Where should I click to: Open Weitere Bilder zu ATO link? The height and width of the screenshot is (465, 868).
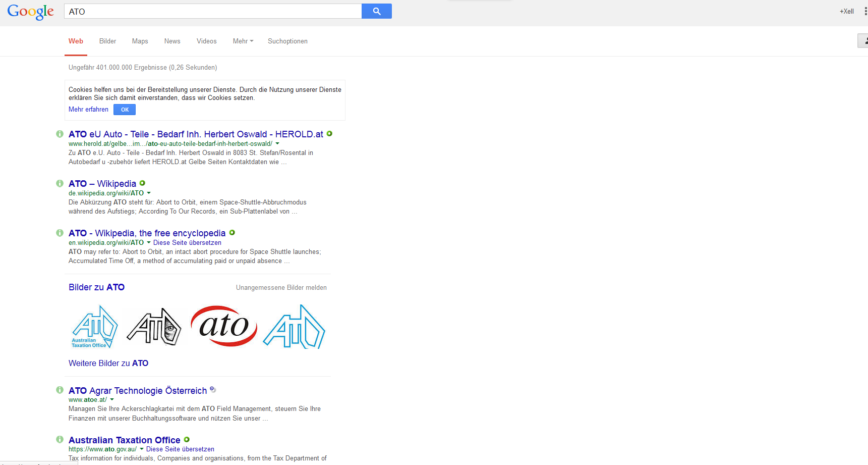pyautogui.click(x=108, y=363)
